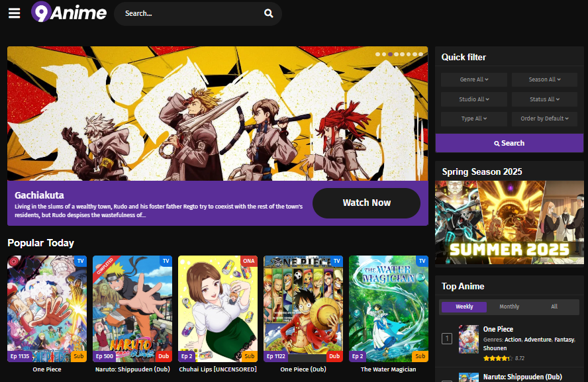Click the Ep 1135 badge on One Piece
Viewport: 588px width, 382px height.
tap(20, 356)
